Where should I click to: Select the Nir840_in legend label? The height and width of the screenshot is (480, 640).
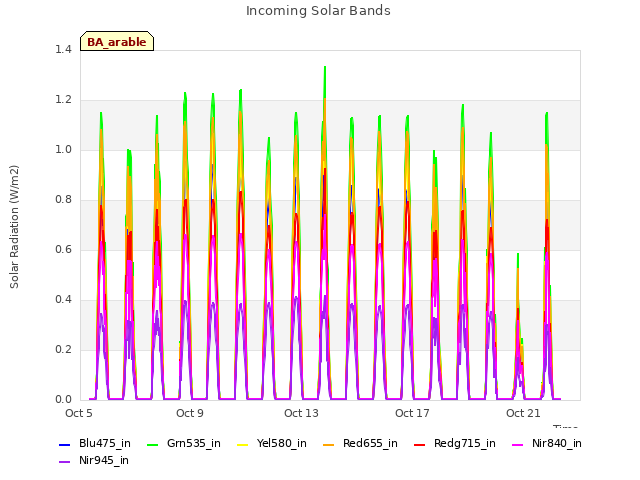coord(557,444)
